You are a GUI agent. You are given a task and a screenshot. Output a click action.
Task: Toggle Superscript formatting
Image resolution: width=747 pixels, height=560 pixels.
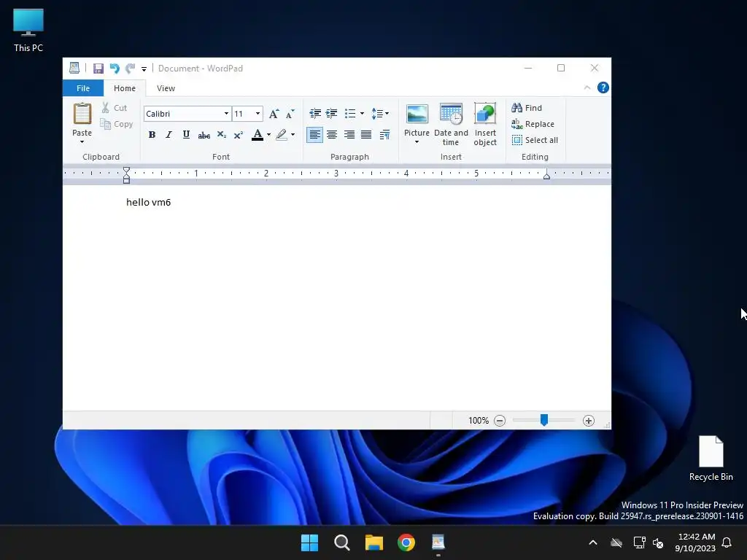click(239, 135)
